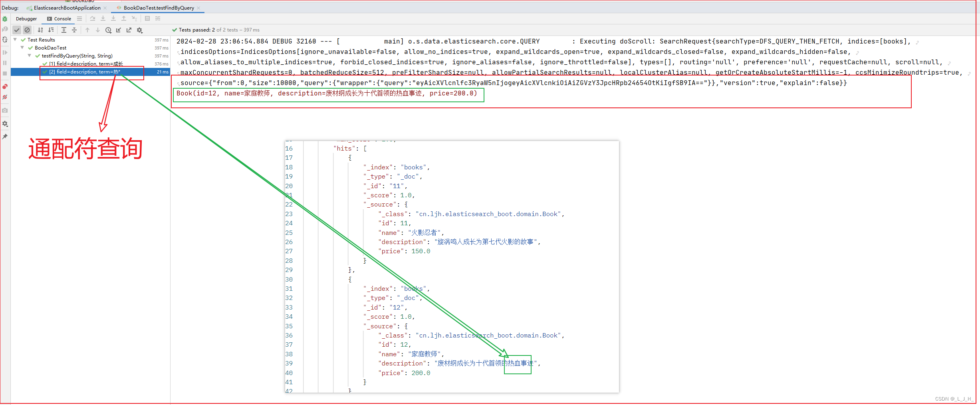
Task: Toggle auto-test rerun icon
Action: pyautogui.click(x=5, y=40)
